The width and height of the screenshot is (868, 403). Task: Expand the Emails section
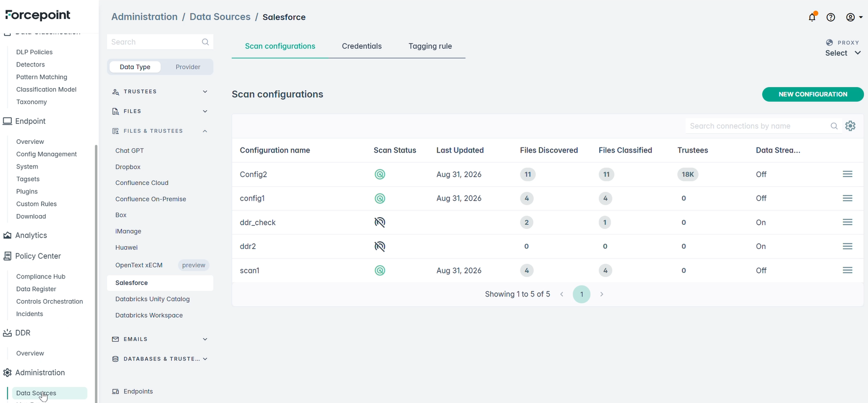coord(160,339)
